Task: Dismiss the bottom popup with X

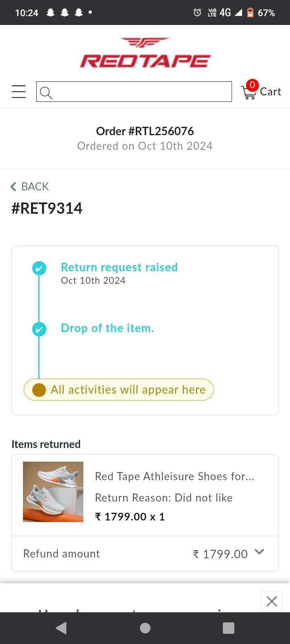Action: 272,601
